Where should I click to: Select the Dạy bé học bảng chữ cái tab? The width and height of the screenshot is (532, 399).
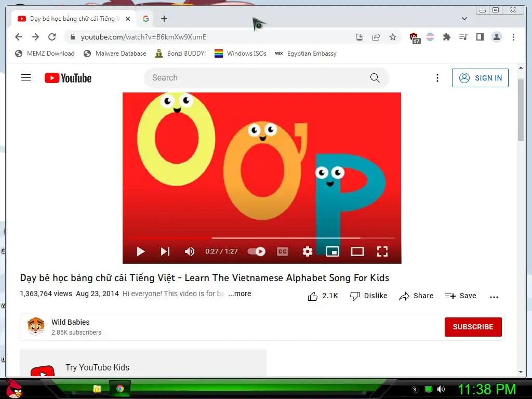pyautogui.click(x=74, y=19)
